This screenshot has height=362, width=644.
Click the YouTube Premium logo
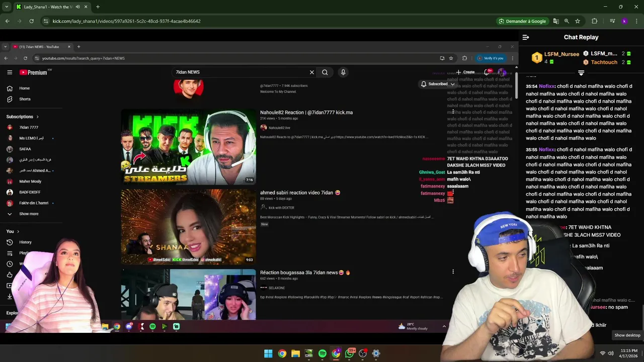tap(33, 72)
